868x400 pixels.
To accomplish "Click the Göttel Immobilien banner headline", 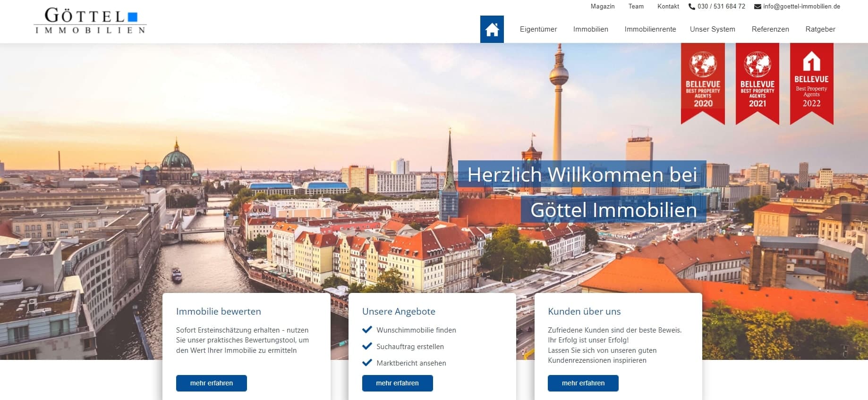I will [x=613, y=210].
